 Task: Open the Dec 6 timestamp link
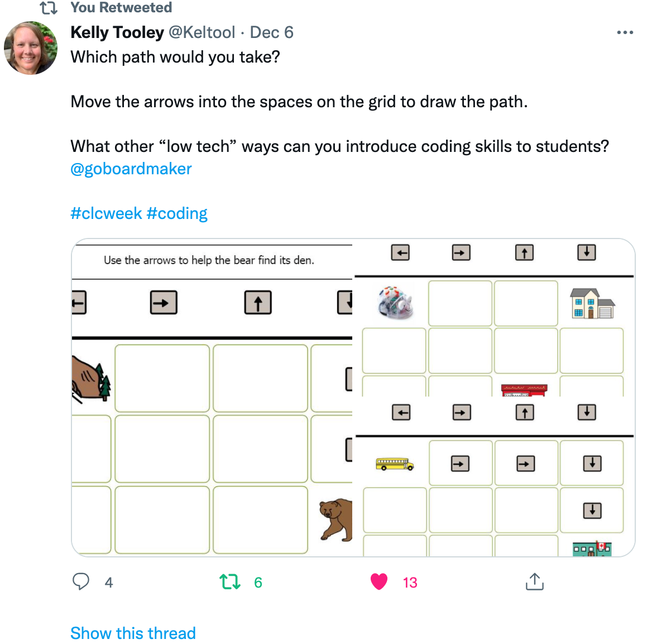pos(271,32)
